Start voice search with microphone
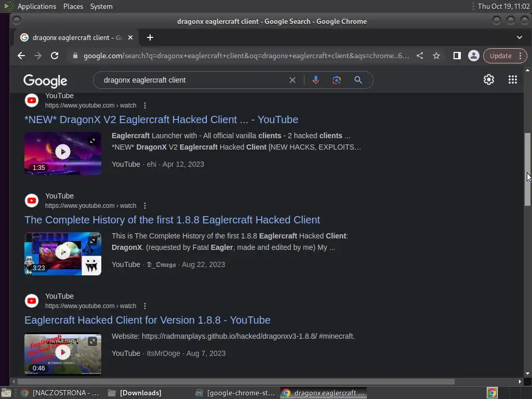 click(315, 80)
